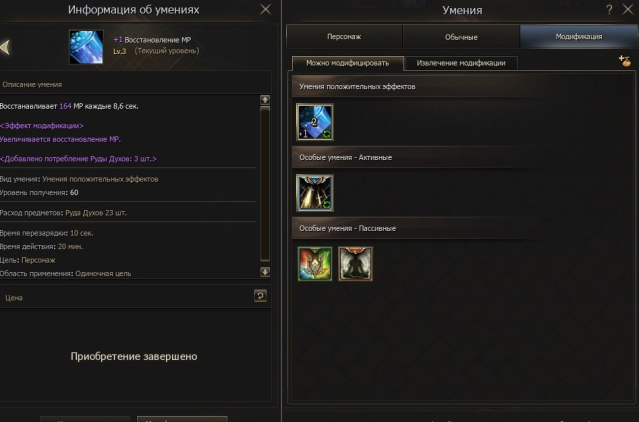The height and width of the screenshot is (422, 639).
Task: Go back with the left arrow in skill info
Action: click(x=5, y=47)
